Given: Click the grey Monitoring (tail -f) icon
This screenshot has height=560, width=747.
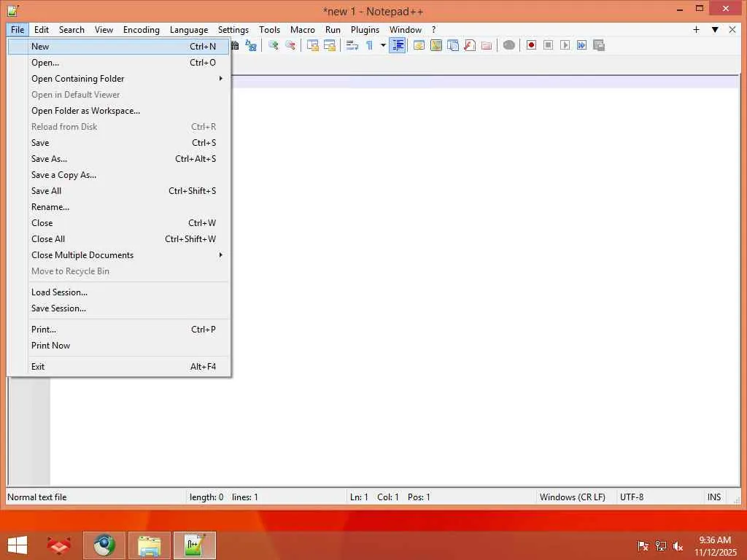Looking at the screenshot, I should coord(508,45).
